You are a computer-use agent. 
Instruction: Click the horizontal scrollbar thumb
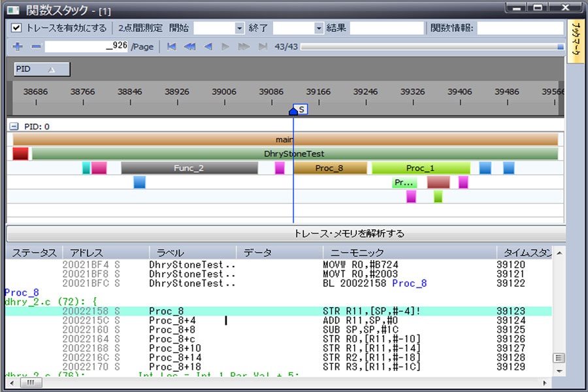click(x=31, y=383)
